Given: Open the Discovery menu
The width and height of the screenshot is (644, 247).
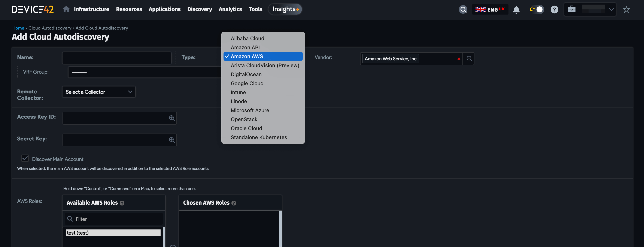Looking at the screenshot, I should [200, 9].
